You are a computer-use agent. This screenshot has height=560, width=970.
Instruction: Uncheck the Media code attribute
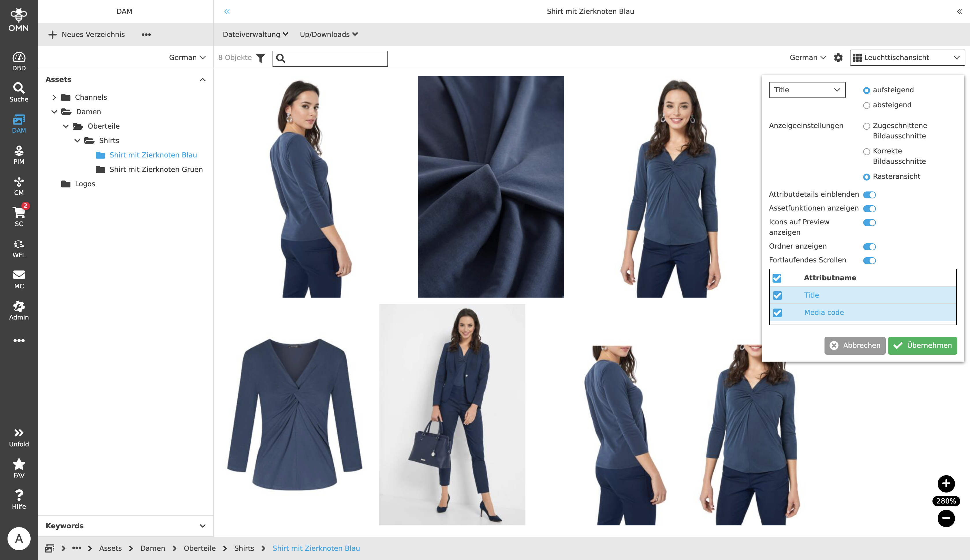point(777,313)
